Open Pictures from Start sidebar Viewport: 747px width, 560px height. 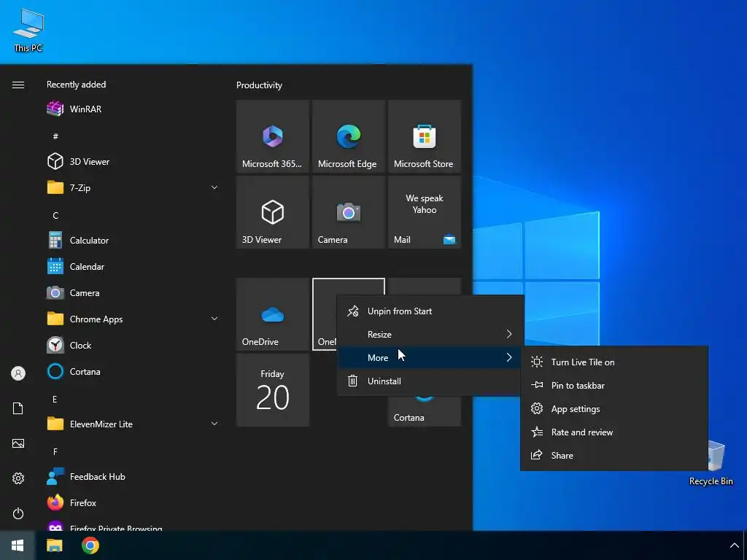click(18, 443)
